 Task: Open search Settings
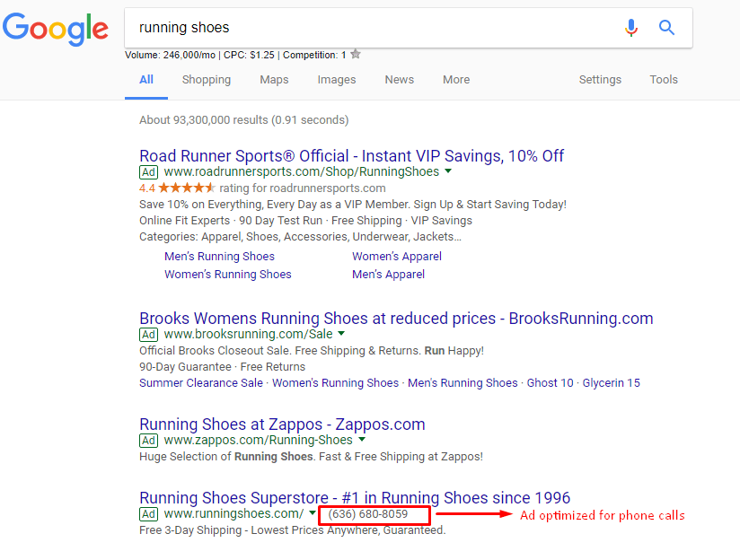tap(600, 79)
